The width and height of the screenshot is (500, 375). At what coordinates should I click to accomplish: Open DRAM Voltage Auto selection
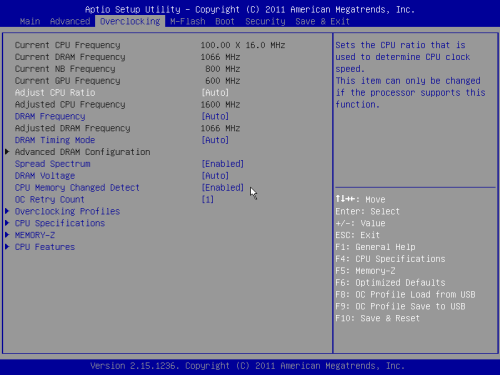(215, 175)
